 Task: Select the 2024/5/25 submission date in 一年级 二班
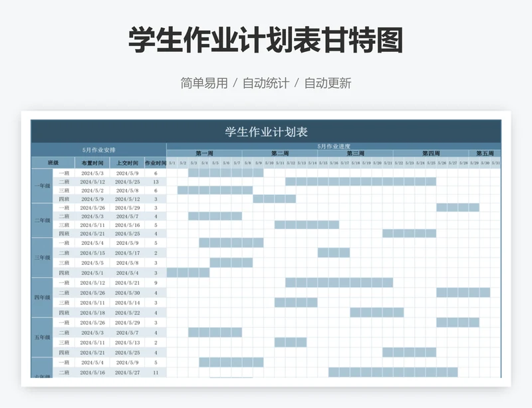[x=127, y=182]
